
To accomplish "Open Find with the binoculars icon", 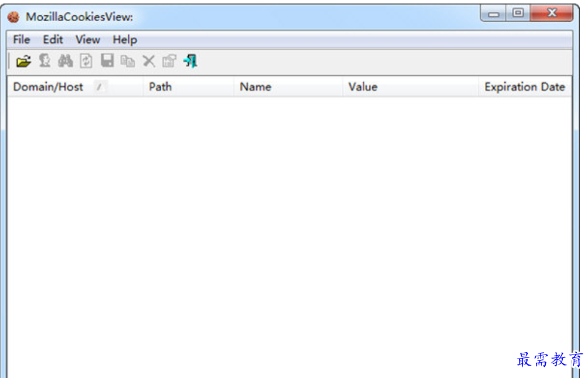I will point(66,61).
